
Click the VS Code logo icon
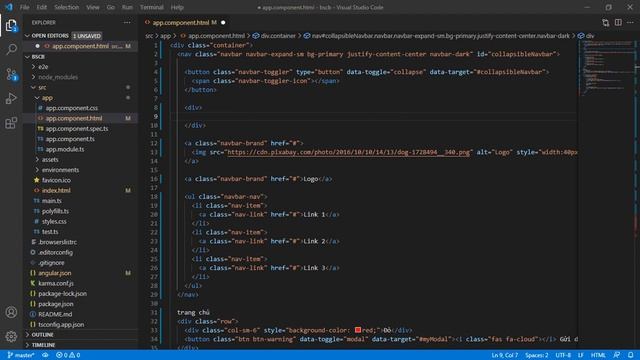coord(9,7)
